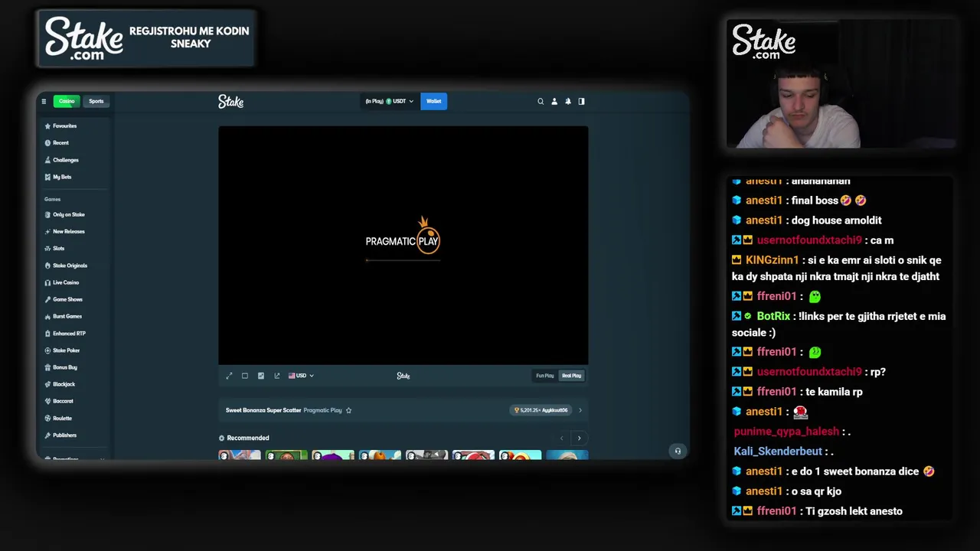980x551 pixels.
Task: Switch to Fun Play mode
Action: 545,376
